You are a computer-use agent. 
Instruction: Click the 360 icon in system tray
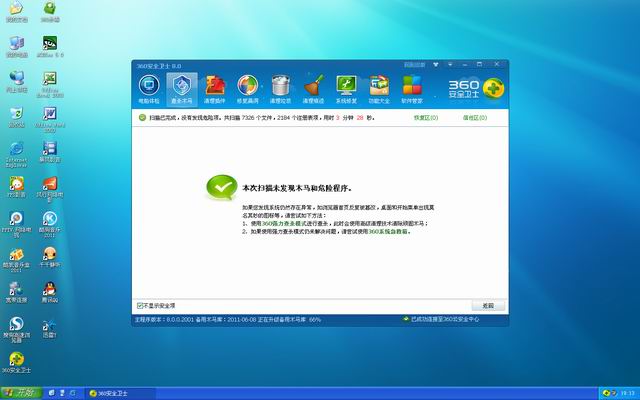pyautogui.click(x=606, y=393)
